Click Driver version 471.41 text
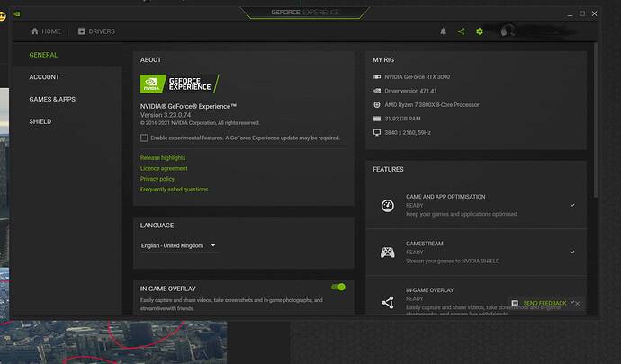The width and height of the screenshot is (621, 364). pyautogui.click(x=410, y=91)
